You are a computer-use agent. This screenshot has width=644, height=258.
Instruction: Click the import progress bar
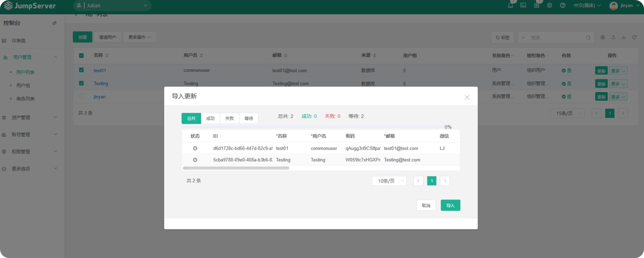tap(312, 127)
